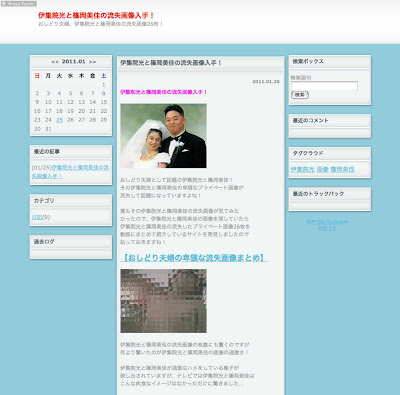Click the post date 2011.01.25
The height and width of the screenshot is (395, 400).
(x=266, y=82)
